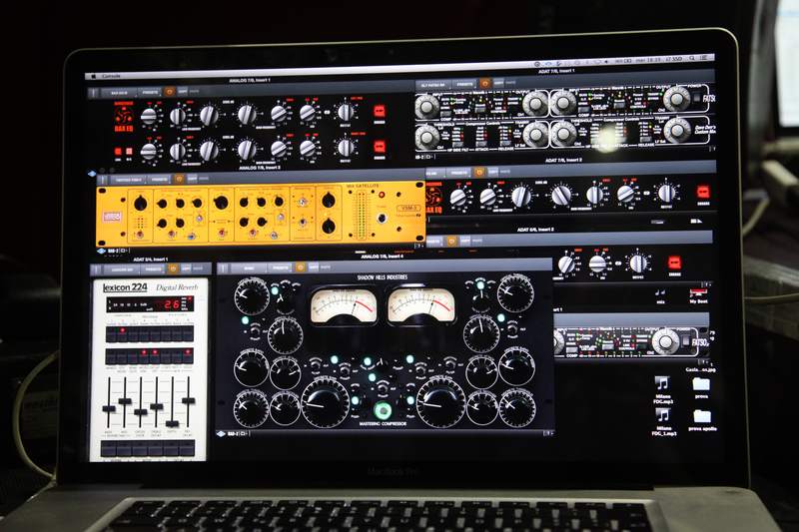Select the prova apollo folder on desktop
Image resolution: width=799 pixels, height=532 pixels.
click(702, 420)
